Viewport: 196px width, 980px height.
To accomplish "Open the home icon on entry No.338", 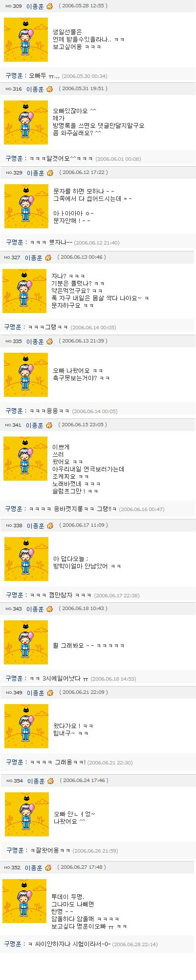I will (x=50, y=526).
